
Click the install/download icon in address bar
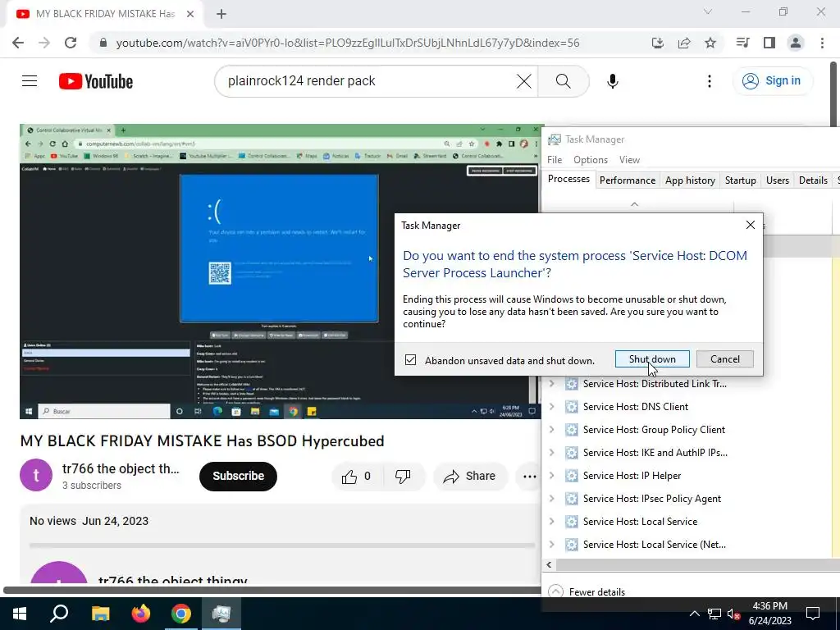click(657, 43)
